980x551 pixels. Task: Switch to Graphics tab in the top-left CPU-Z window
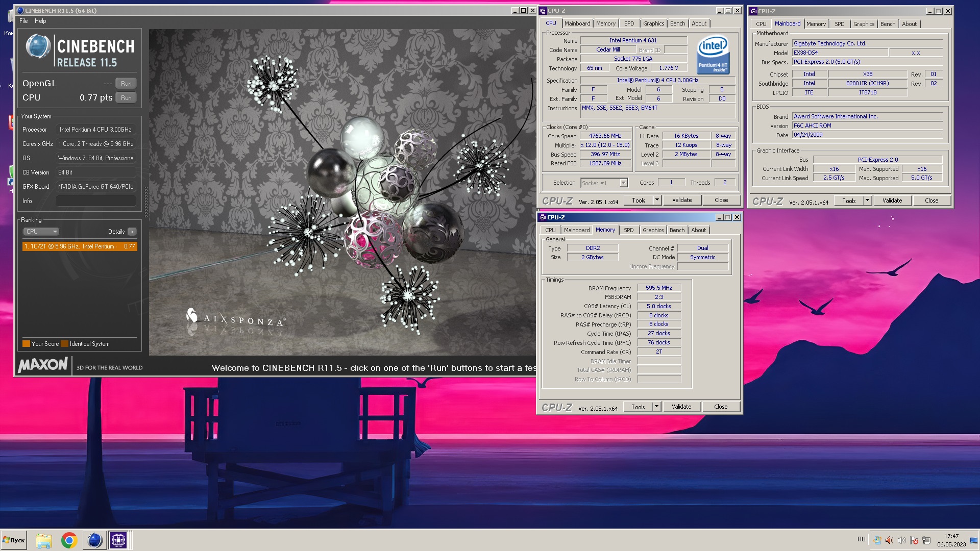(653, 23)
